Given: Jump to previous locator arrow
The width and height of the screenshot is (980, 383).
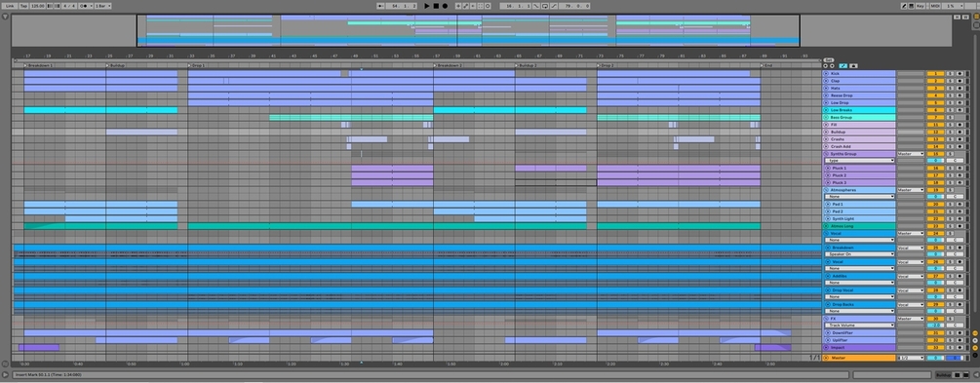Looking at the screenshot, I should coord(826,65).
